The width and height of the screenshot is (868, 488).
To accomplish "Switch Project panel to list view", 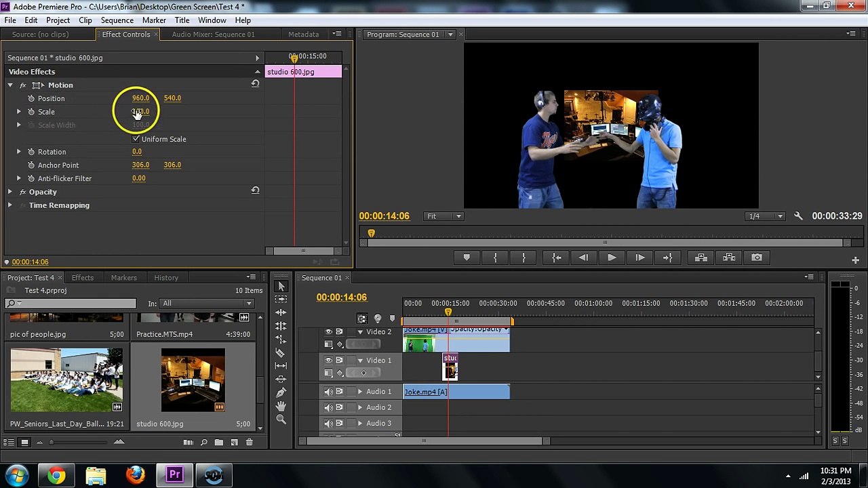I will (x=9, y=443).
